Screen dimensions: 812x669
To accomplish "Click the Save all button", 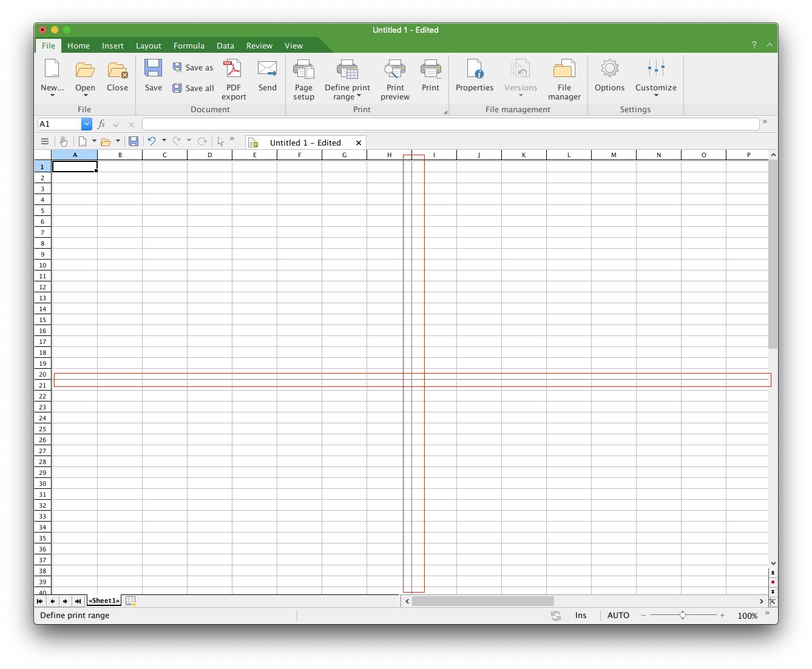I will pyautogui.click(x=193, y=89).
